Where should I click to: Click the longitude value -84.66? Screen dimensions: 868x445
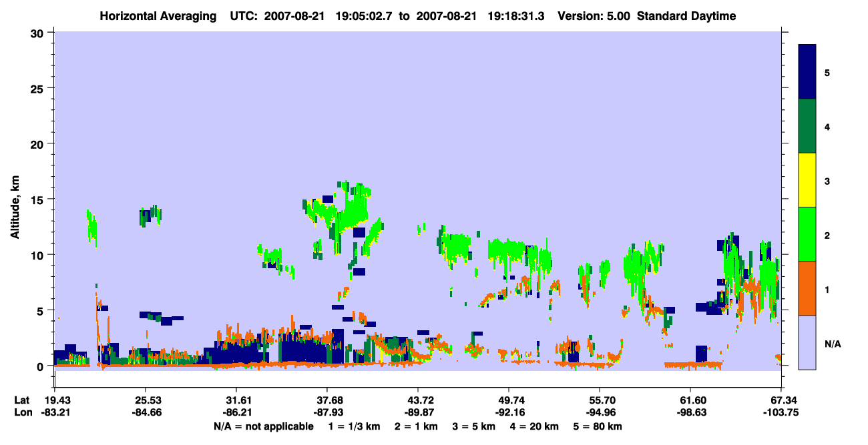pos(146,413)
